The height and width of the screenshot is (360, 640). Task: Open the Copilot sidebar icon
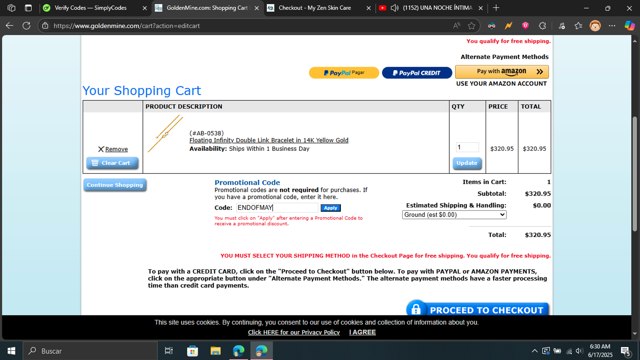pyautogui.click(x=629, y=26)
